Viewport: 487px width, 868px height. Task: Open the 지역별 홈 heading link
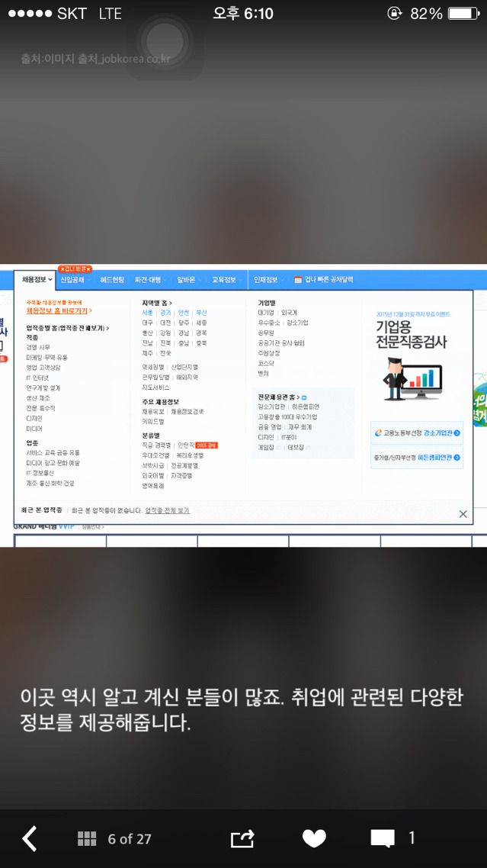point(157,303)
